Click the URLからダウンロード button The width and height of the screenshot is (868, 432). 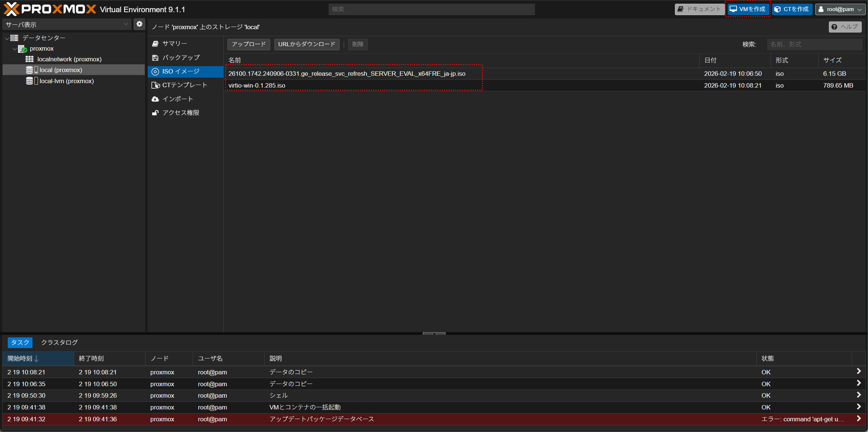pyautogui.click(x=306, y=44)
